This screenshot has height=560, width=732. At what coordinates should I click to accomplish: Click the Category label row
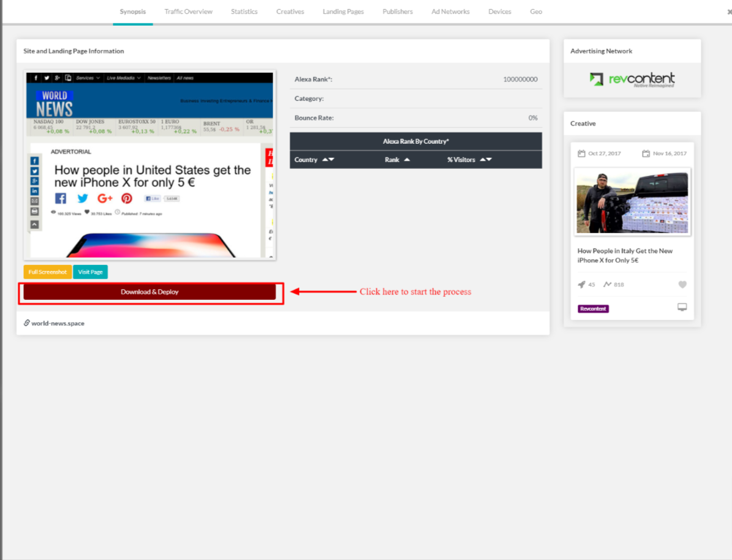pos(416,99)
